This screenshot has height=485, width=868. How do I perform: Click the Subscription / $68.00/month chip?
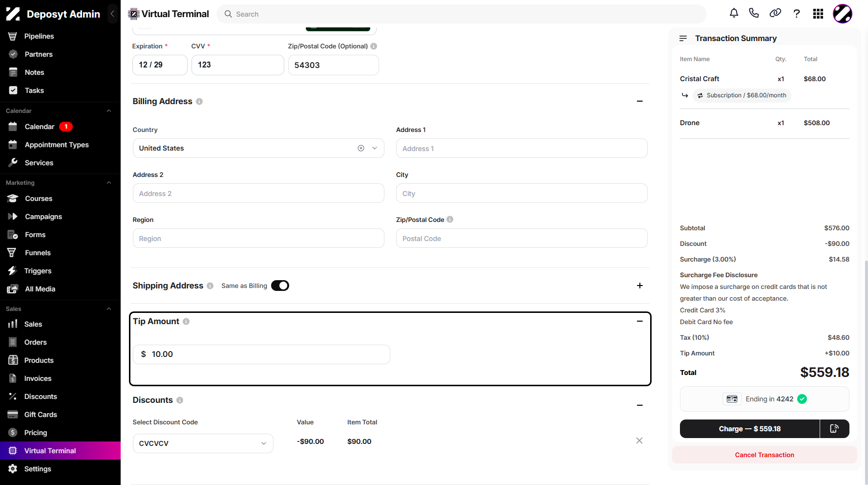pyautogui.click(x=742, y=95)
